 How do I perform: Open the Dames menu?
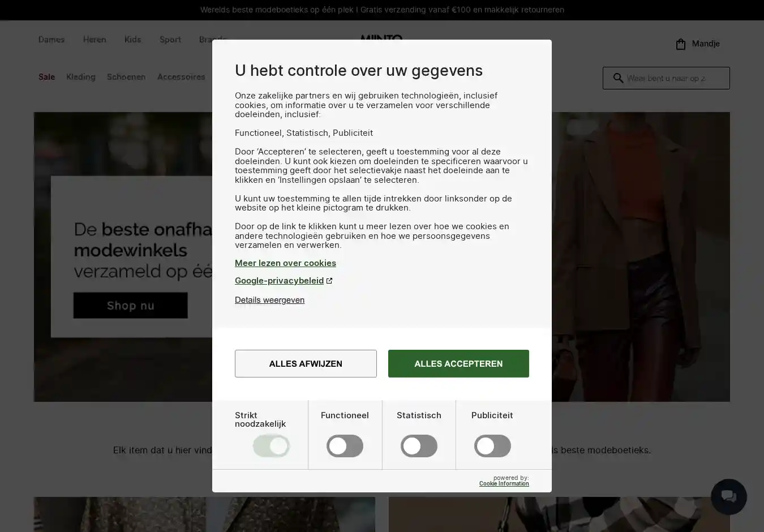[x=51, y=40]
